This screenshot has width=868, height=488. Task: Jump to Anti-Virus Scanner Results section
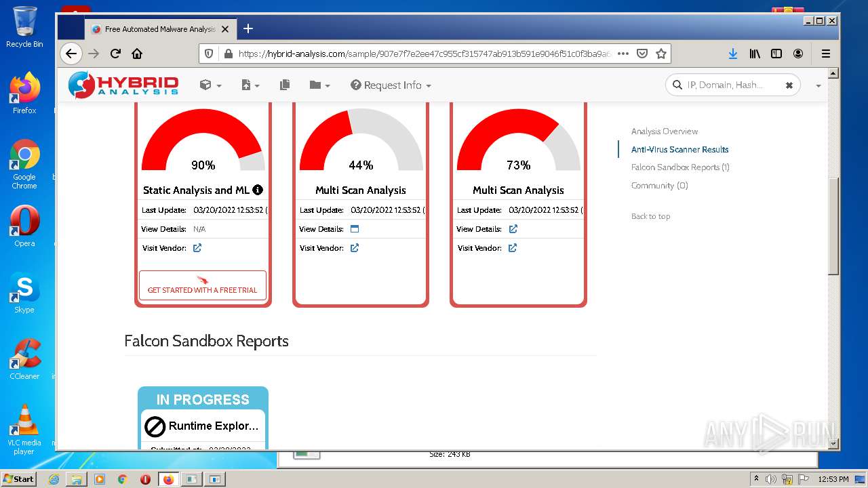(x=680, y=150)
